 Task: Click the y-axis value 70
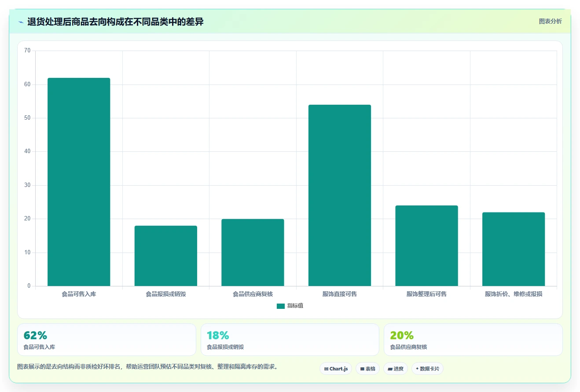pyautogui.click(x=27, y=51)
